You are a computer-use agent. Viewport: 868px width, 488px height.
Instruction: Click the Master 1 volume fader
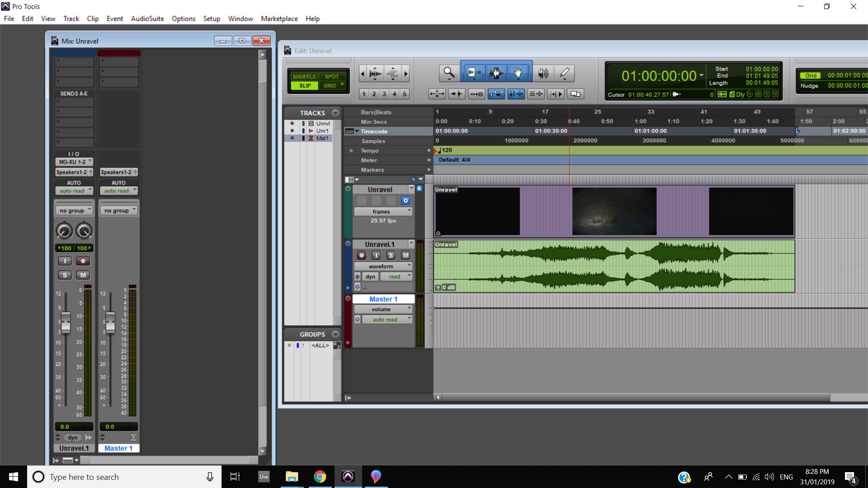click(110, 322)
